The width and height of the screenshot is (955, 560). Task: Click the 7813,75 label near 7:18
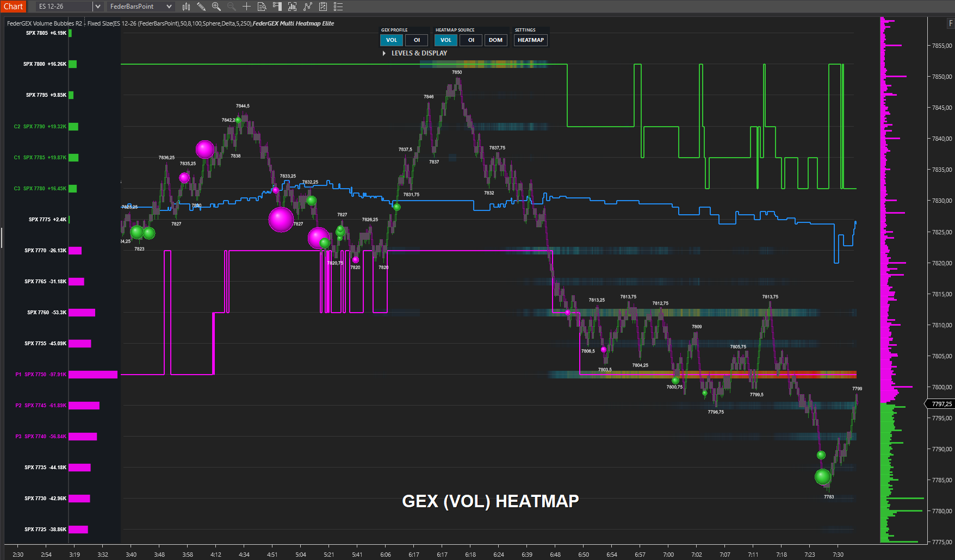(x=770, y=297)
